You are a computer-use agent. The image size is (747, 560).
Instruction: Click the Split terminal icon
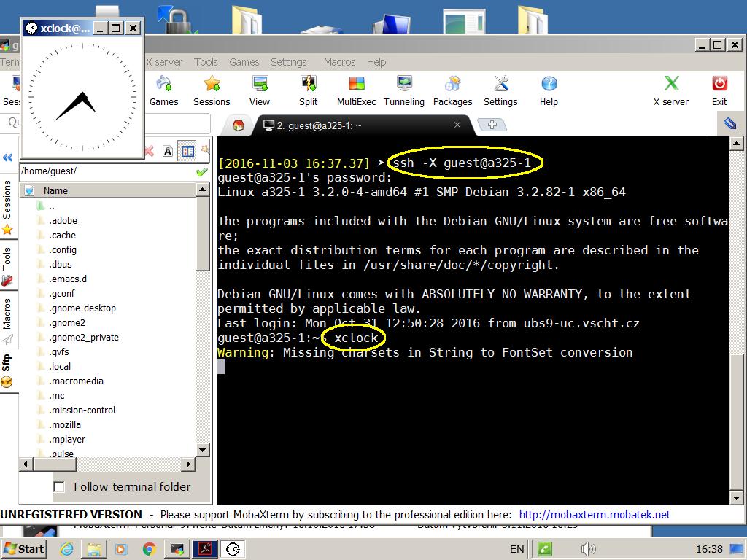309,90
